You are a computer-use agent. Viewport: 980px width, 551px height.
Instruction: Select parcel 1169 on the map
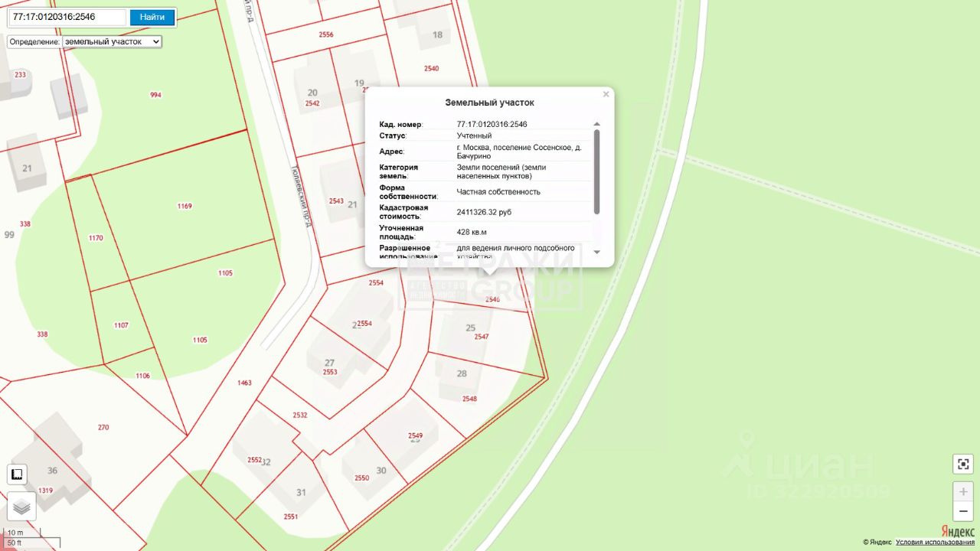click(x=185, y=206)
